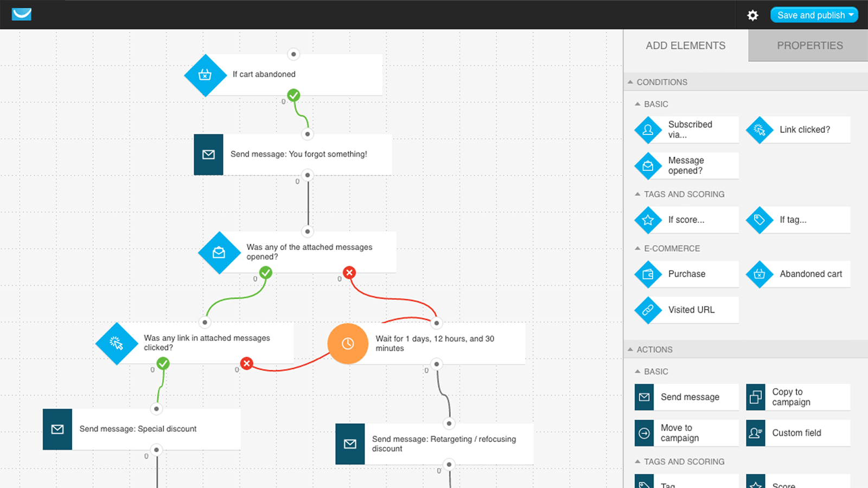Select the Visited URL link icon
The image size is (868, 488).
point(648,310)
